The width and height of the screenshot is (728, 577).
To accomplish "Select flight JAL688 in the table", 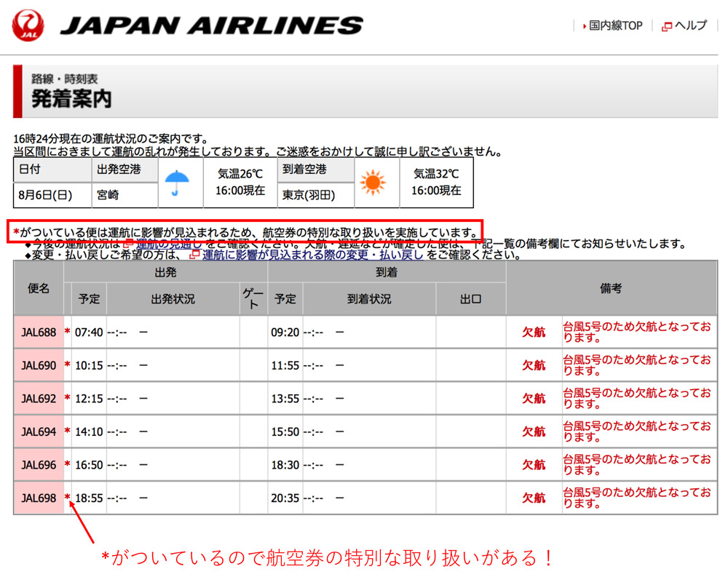I will 39,333.
